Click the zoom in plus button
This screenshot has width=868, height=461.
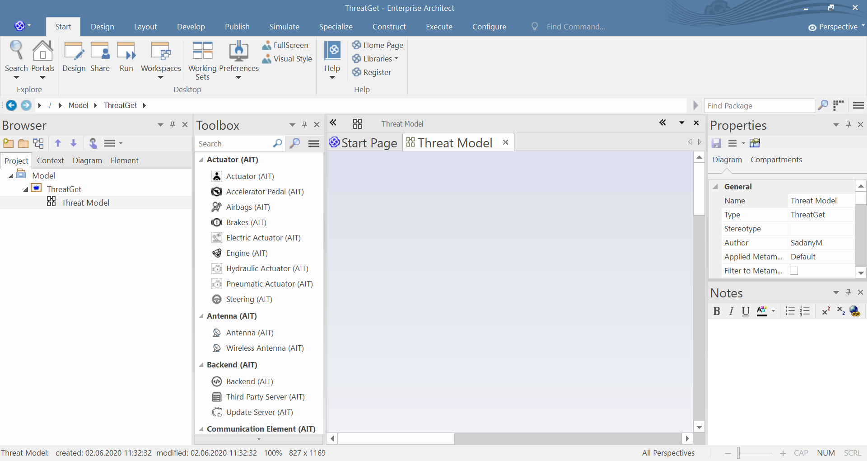(783, 453)
